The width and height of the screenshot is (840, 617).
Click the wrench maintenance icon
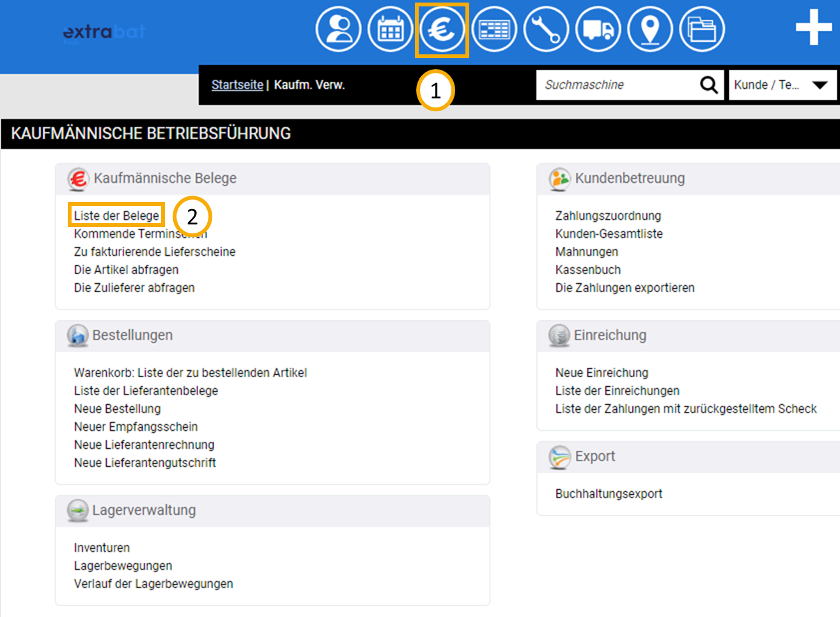(x=546, y=29)
